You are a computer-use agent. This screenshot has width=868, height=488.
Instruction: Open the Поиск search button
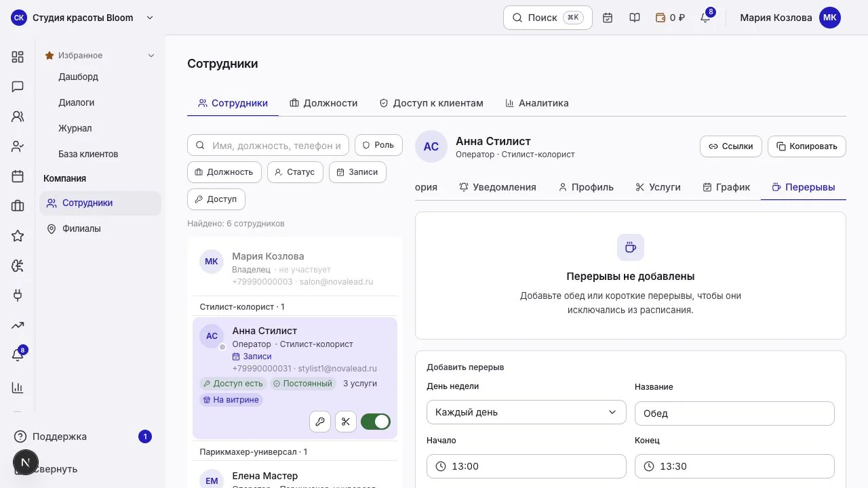[548, 18]
